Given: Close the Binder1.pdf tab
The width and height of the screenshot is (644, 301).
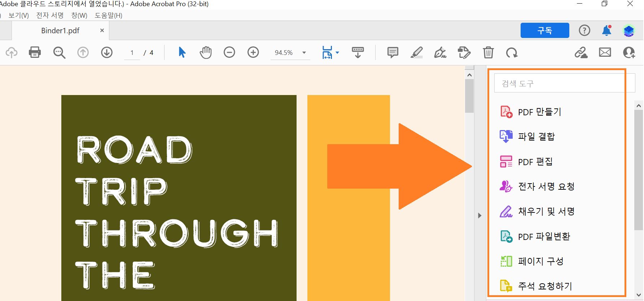Looking at the screenshot, I should (x=102, y=30).
